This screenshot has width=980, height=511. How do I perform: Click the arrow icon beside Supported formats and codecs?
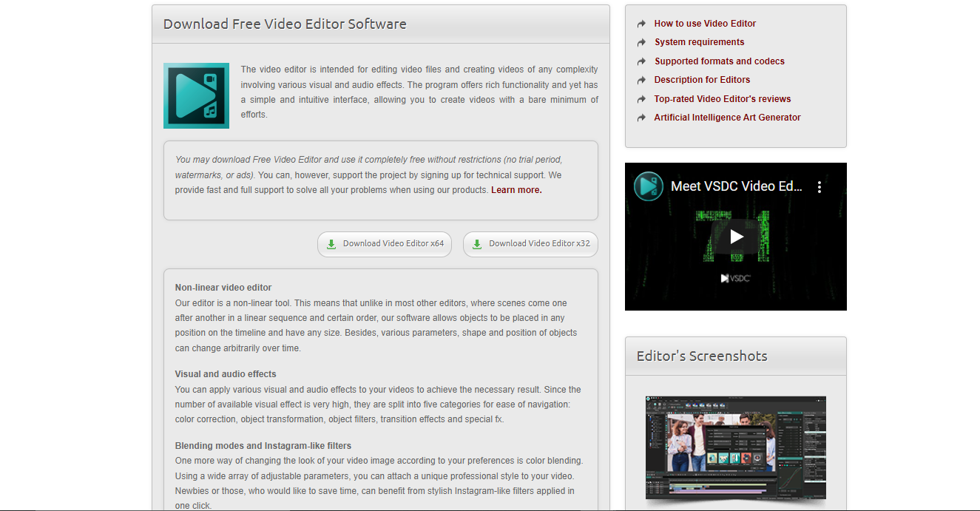pos(641,61)
